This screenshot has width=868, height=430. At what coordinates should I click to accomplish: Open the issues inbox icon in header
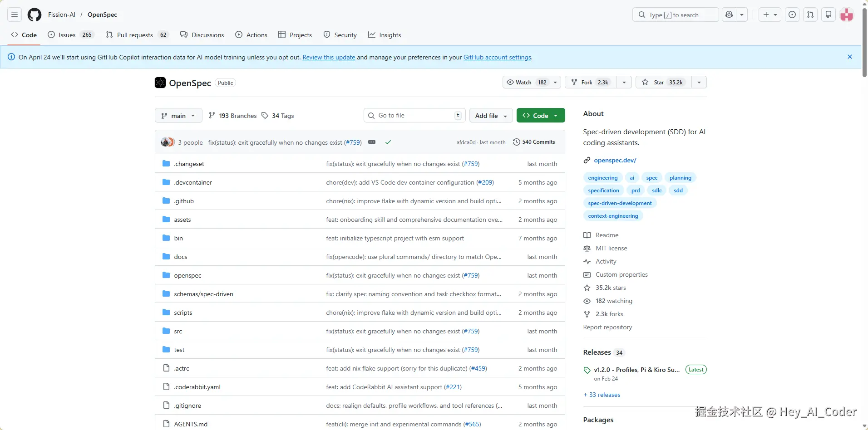(x=792, y=15)
